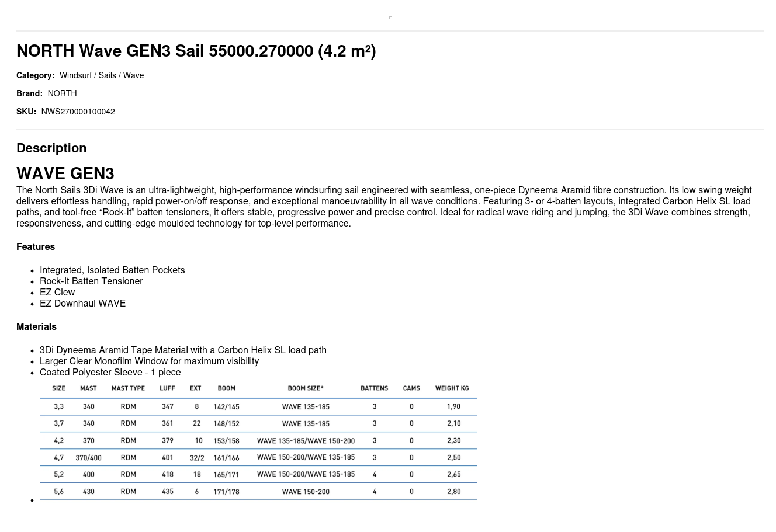Select the SKU number NWS270000100042
Viewport: 776px width, 532px height.
tap(78, 112)
